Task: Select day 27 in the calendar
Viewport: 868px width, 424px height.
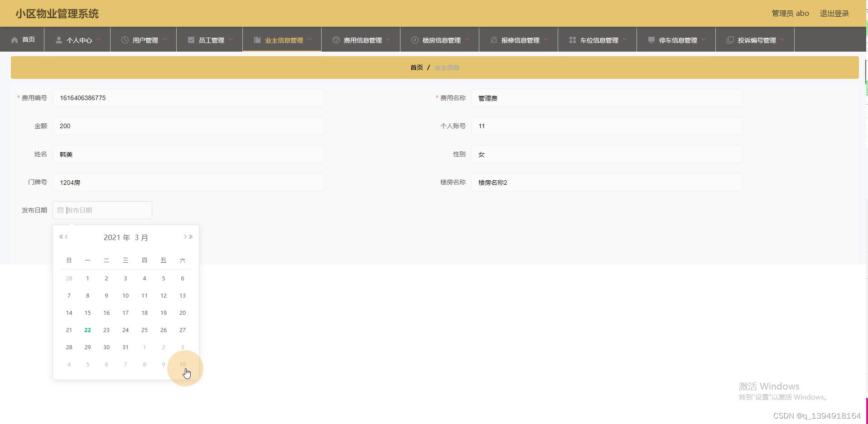Action: coord(183,330)
